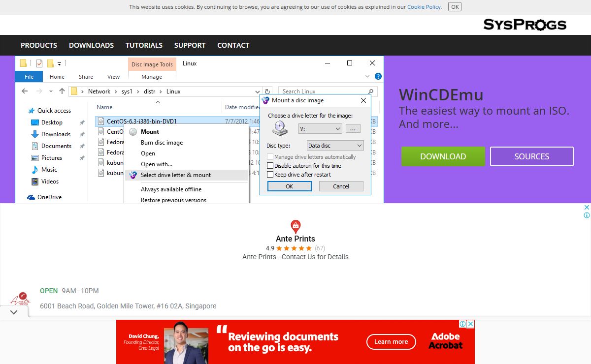591x364 pixels.
Task: Click the Pictures icon in sidebar
Action: coord(35,158)
